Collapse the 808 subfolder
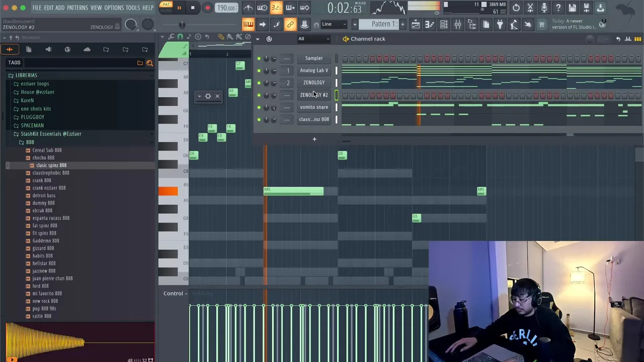The image size is (644, 362). [x=30, y=142]
